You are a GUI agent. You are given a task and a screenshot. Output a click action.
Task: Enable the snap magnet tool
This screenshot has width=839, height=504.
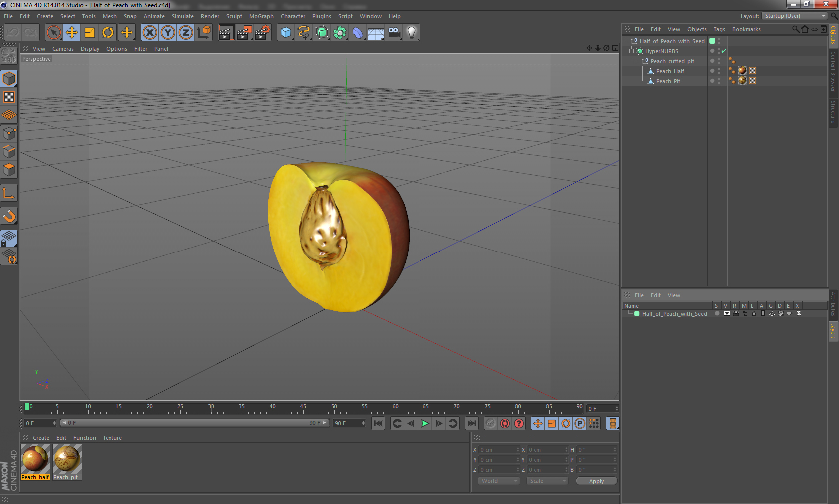pos(9,216)
